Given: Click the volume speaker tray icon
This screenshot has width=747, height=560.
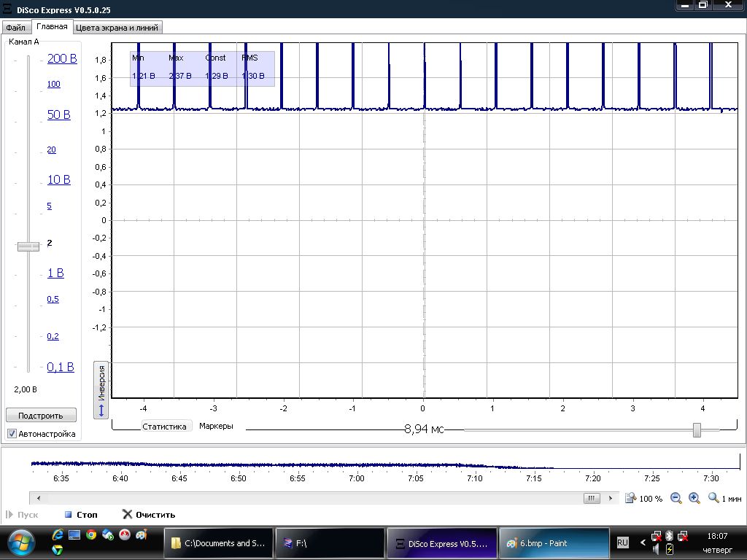Looking at the screenshot, I should (x=657, y=550).
